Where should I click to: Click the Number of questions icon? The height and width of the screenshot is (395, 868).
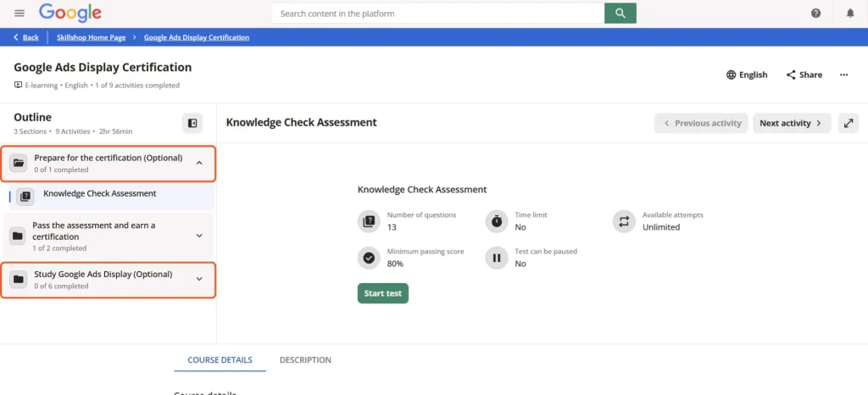[x=369, y=221]
